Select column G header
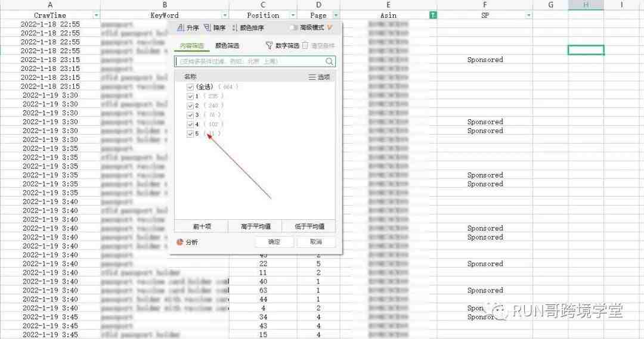This screenshot has width=644, height=339. coord(550,5)
